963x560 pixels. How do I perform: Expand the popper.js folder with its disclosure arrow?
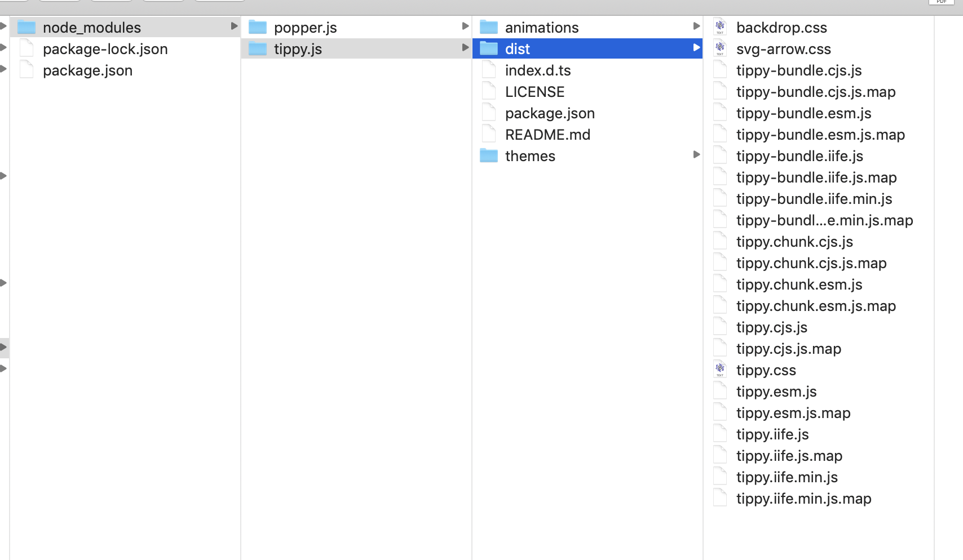coord(465,26)
